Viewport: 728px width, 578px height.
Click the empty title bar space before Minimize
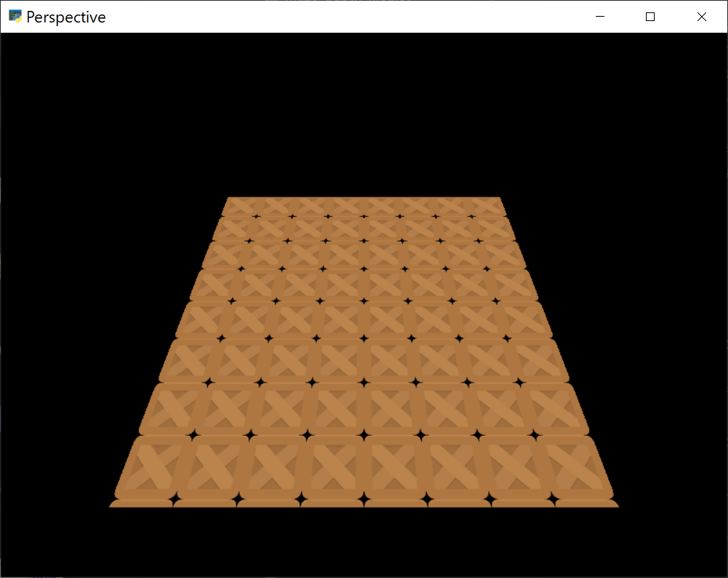coord(363,17)
